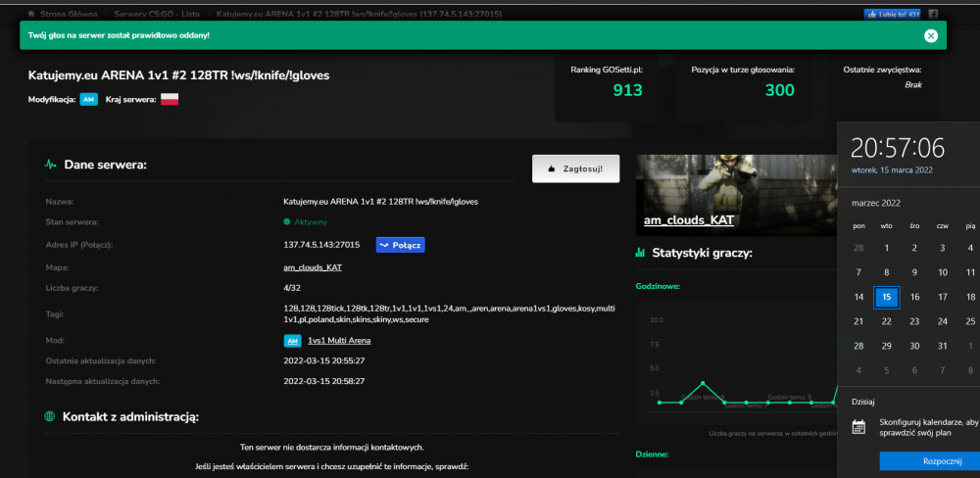
Task: Click the Godzinowe chart heading
Action: point(658,286)
